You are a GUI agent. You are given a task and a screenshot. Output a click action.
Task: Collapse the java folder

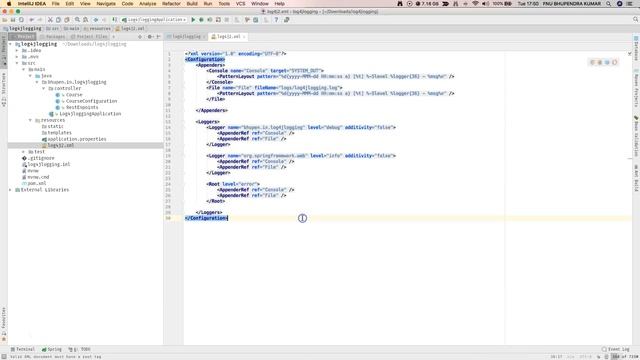30,76
